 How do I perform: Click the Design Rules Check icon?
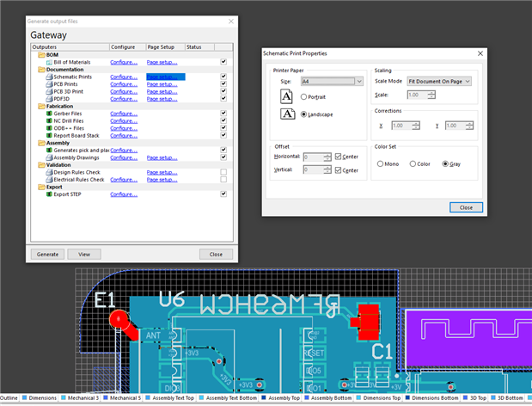(x=49, y=172)
